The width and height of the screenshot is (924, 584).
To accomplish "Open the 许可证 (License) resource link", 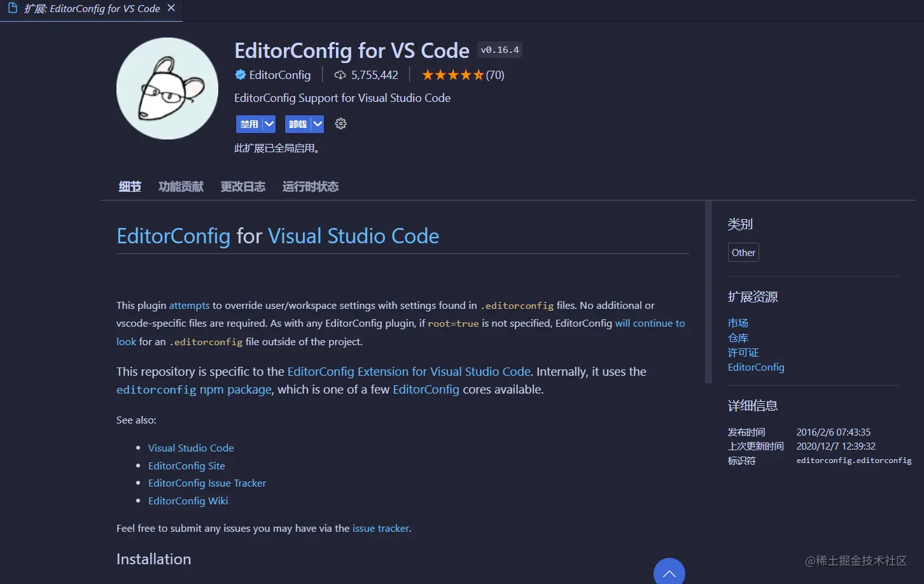I will (x=743, y=353).
